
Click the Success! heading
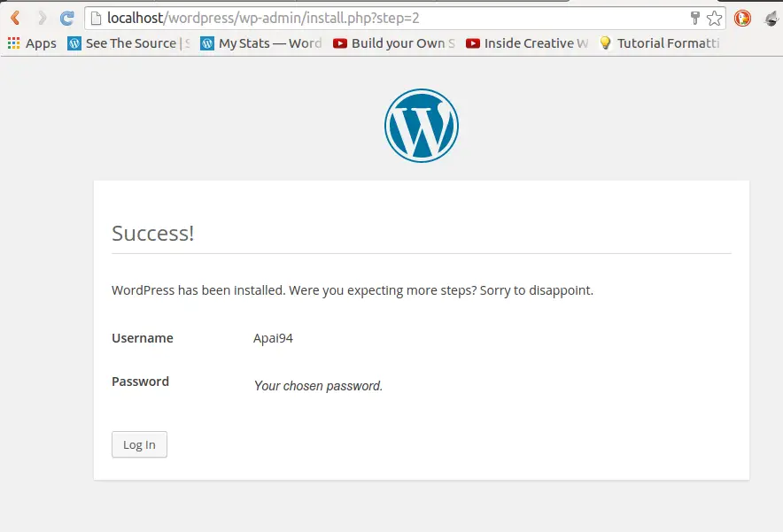click(x=153, y=234)
